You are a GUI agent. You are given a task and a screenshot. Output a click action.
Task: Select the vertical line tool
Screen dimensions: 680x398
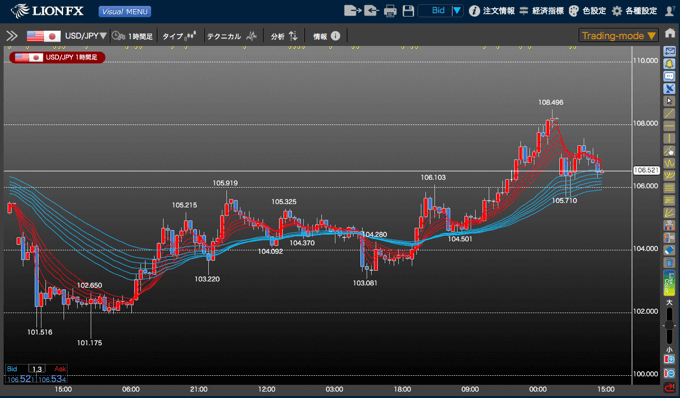669,138
